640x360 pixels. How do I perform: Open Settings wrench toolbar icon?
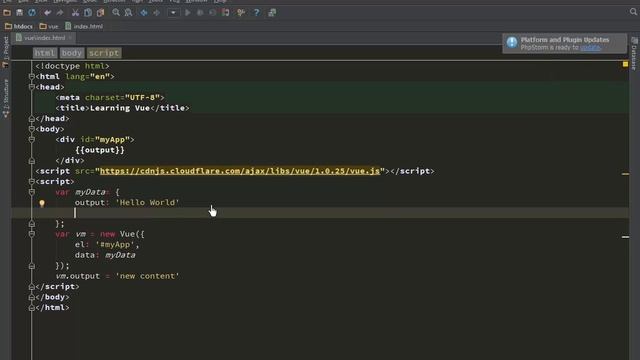241,13
